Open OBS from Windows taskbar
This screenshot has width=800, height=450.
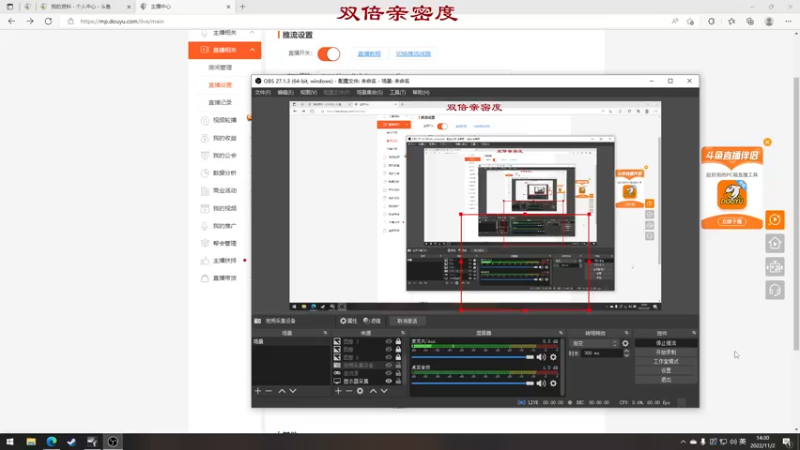[x=113, y=442]
